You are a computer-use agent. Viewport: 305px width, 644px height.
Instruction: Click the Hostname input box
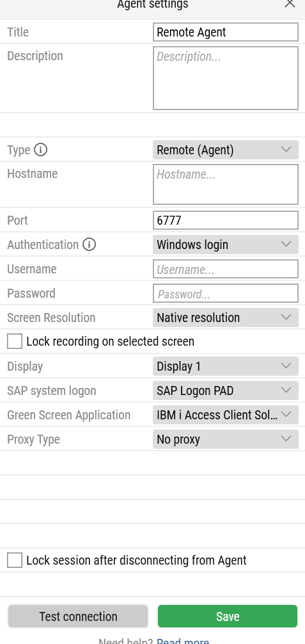[225, 184]
